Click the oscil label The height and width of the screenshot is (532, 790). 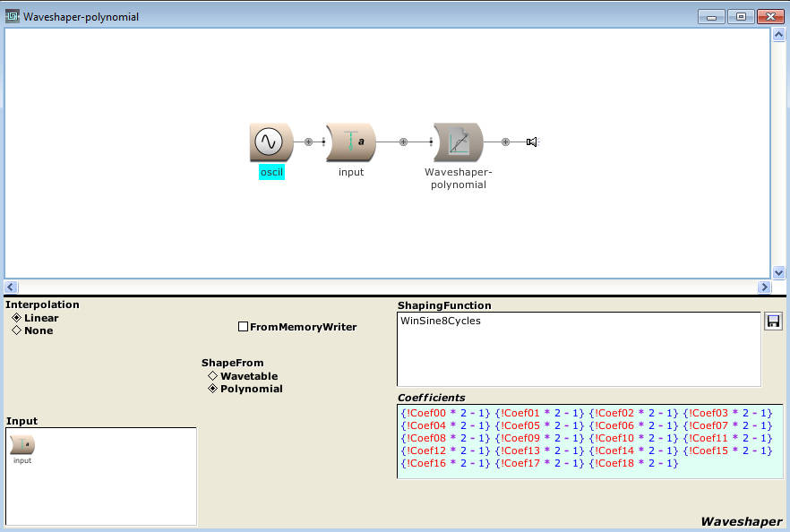(271, 172)
